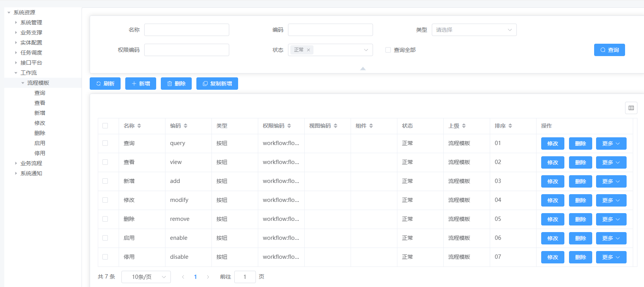This screenshot has width=644, height=287.
Task: Click the 查询 search button
Action: pos(609,50)
